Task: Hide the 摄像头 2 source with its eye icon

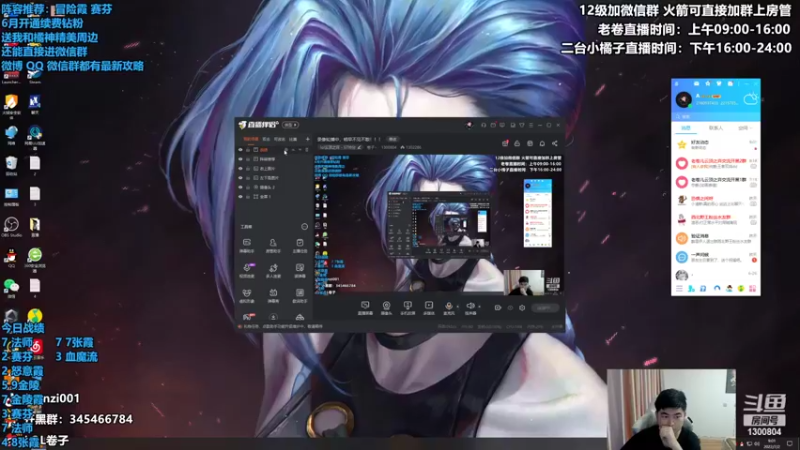Action: 240,187
